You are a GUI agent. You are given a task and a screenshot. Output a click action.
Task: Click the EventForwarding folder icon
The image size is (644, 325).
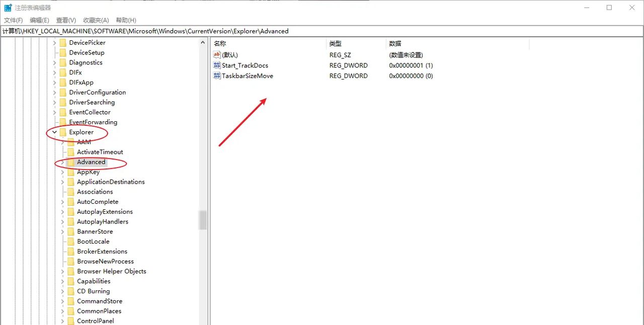tap(63, 122)
